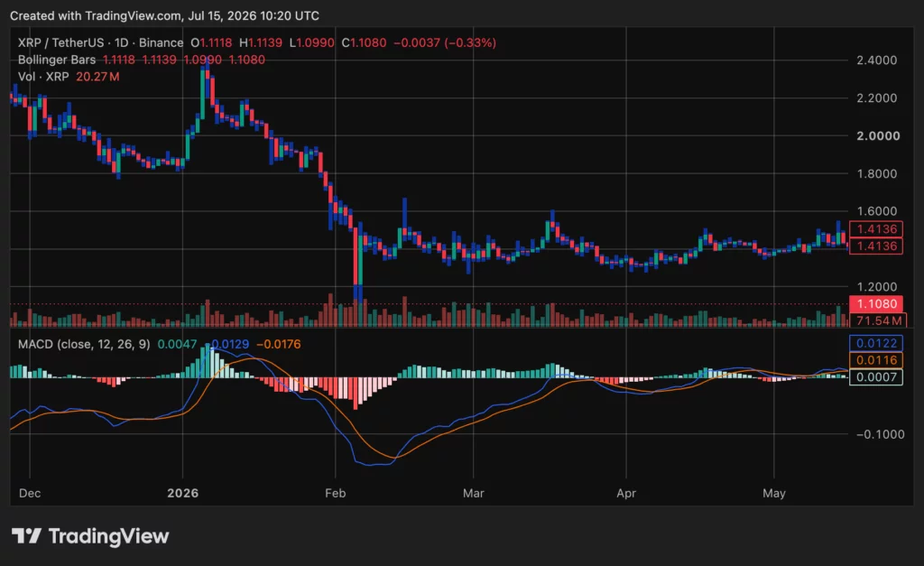
Task: Click the 20.27 M volume value
Action: pos(97,77)
